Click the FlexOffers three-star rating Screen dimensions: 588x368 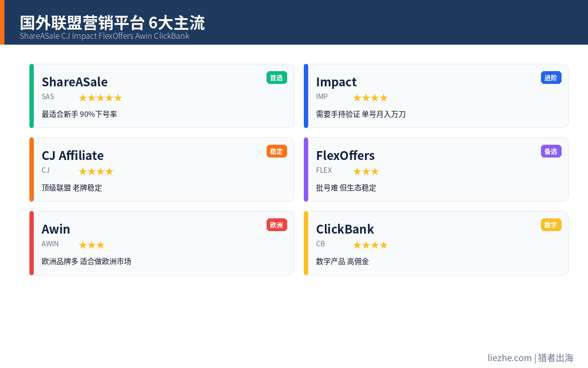click(x=366, y=171)
